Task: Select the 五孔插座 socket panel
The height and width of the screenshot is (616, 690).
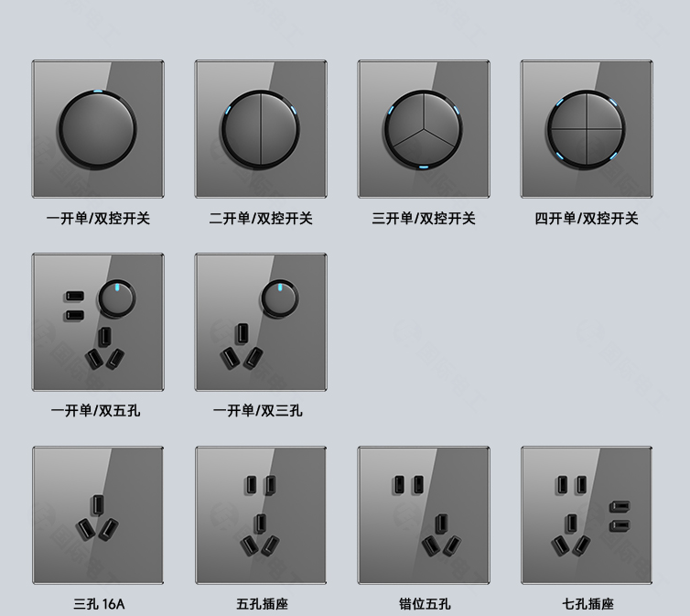Action: tap(261, 515)
